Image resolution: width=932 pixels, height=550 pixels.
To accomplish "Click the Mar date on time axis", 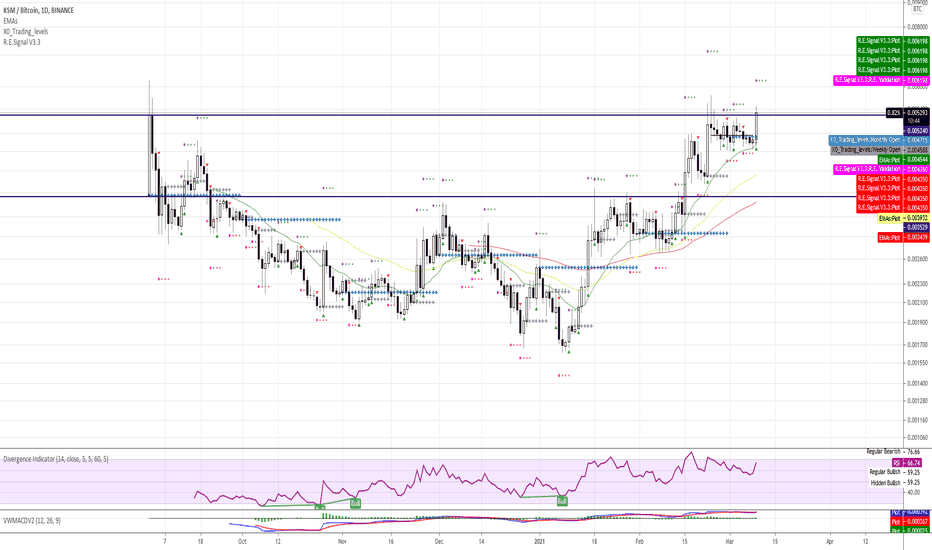I will (730, 542).
